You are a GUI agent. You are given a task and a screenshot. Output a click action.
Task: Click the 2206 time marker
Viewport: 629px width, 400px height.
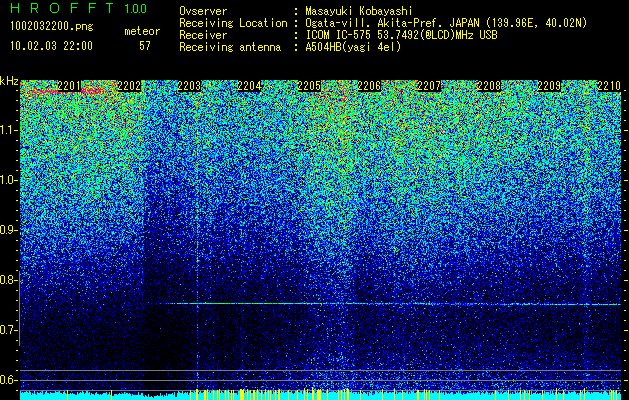pyautogui.click(x=369, y=86)
